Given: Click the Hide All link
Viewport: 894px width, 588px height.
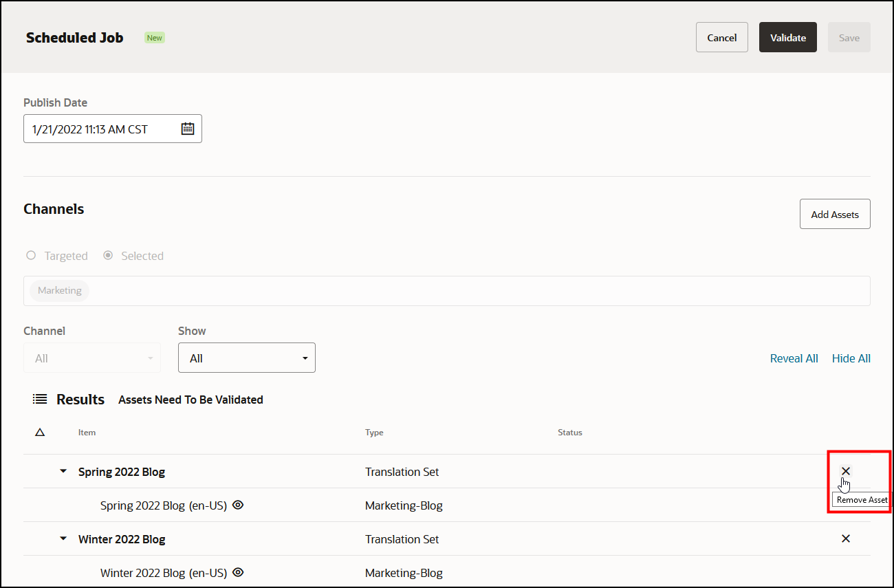Looking at the screenshot, I should coord(851,358).
